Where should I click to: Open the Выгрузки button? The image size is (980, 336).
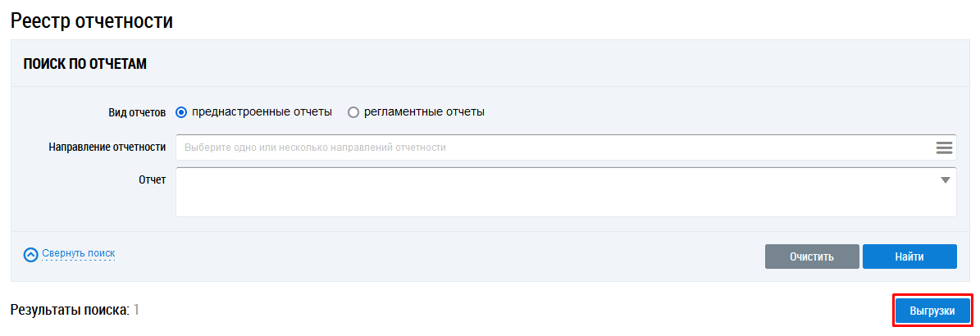coord(932,311)
